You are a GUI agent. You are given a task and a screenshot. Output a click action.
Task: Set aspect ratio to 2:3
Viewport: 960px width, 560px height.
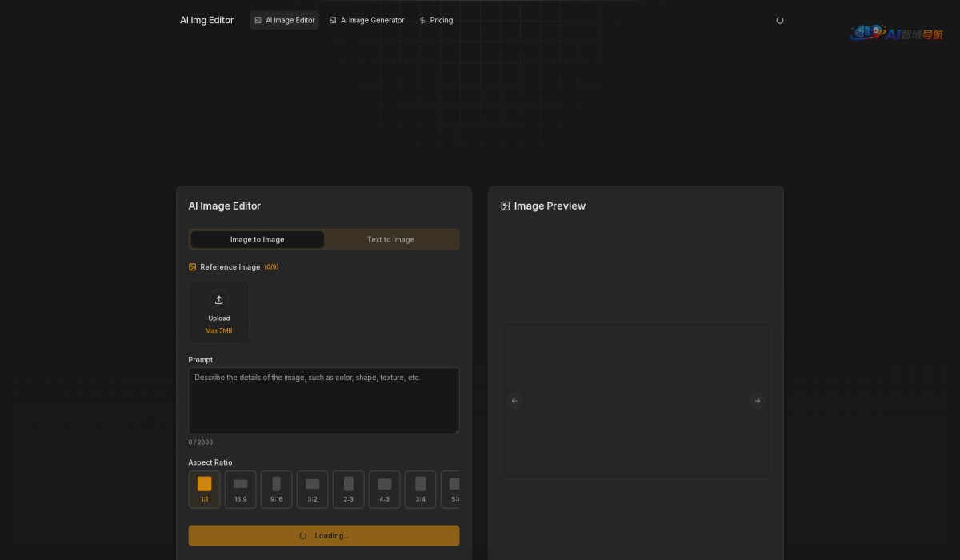click(348, 489)
